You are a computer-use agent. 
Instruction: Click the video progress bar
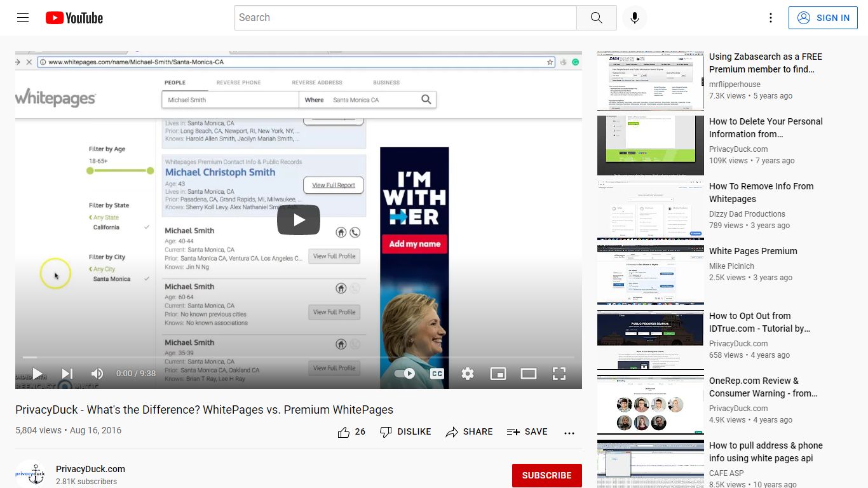point(299,358)
